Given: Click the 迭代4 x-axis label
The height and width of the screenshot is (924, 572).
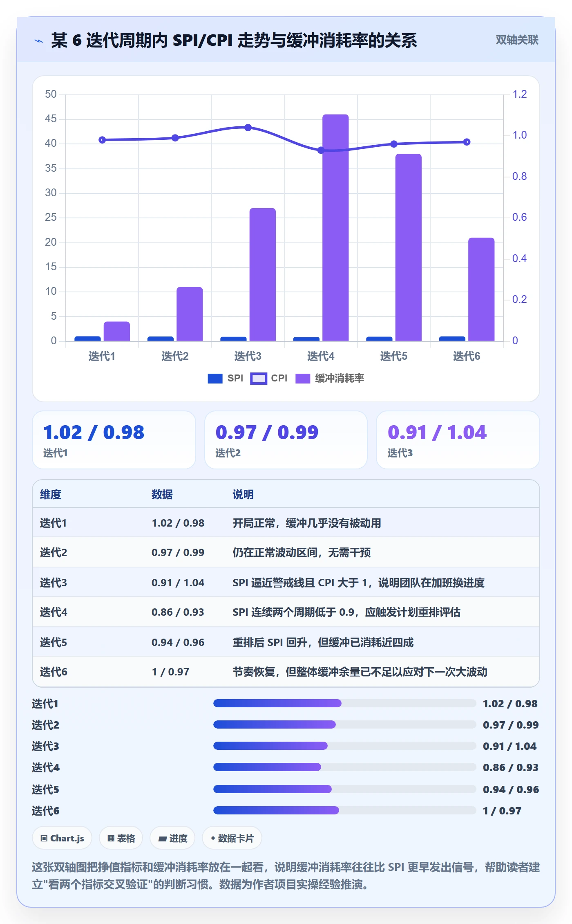Looking at the screenshot, I should [x=321, y=357].
